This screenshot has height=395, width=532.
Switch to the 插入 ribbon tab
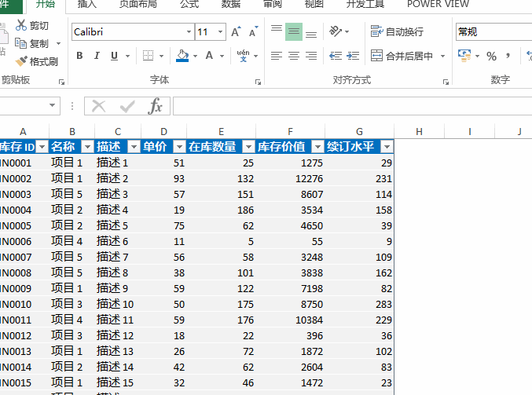[x=88, y=5]
